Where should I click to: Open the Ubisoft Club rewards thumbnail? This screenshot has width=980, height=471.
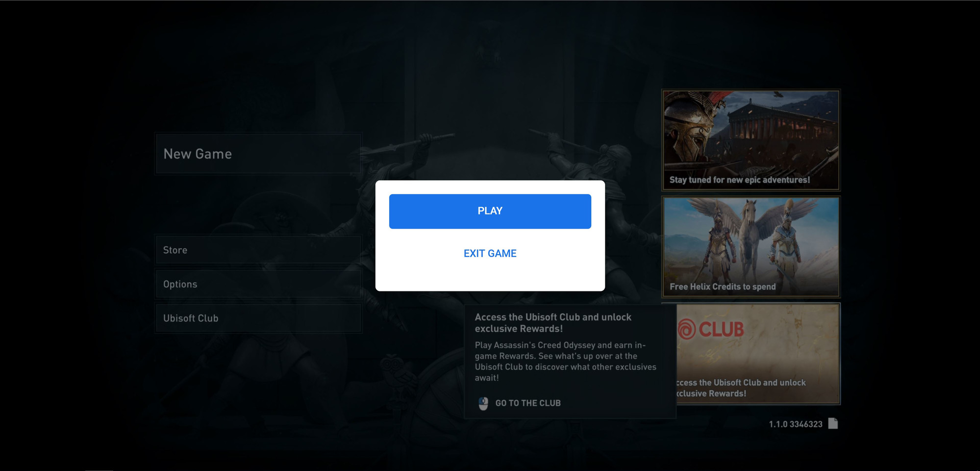click(758, 353)
